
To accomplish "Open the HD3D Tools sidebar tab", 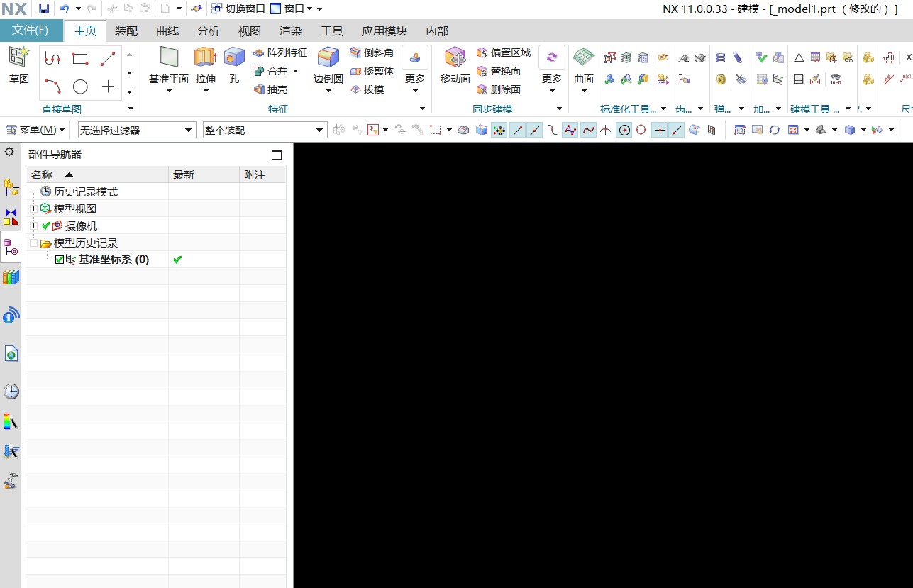I will click(11, 315).
